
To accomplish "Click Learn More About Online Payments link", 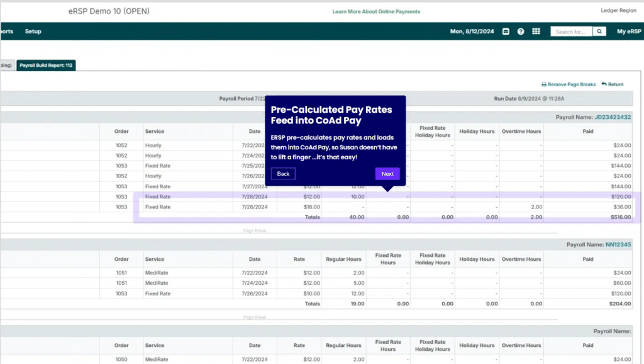I will 376,11.
